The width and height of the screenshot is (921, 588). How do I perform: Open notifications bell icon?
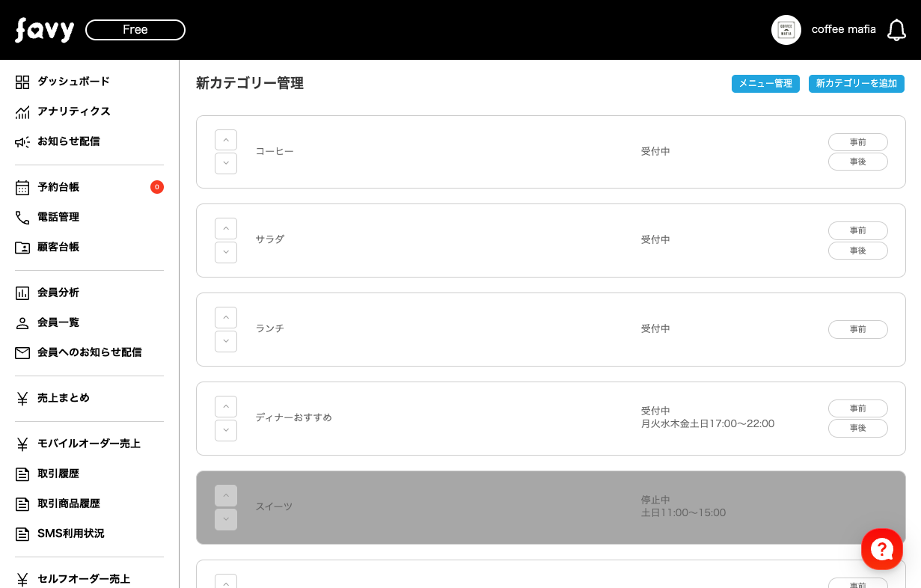pyautogui.click(x=896, y=30)
